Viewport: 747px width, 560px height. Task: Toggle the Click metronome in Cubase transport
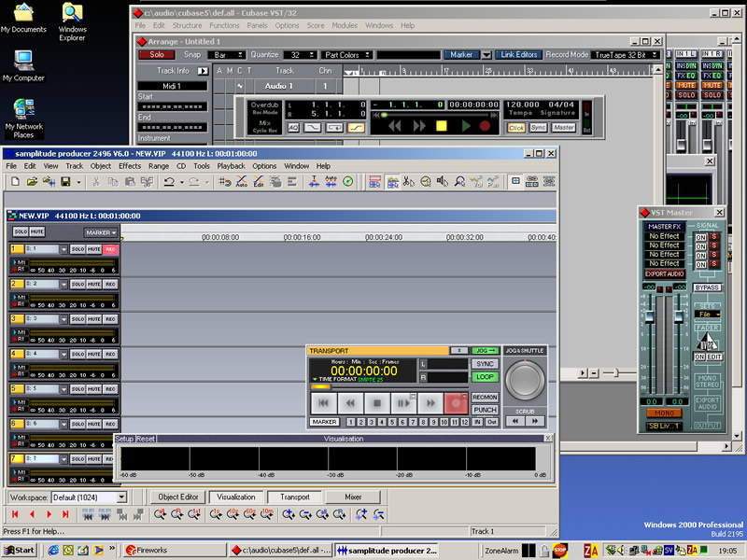[516, 127]
